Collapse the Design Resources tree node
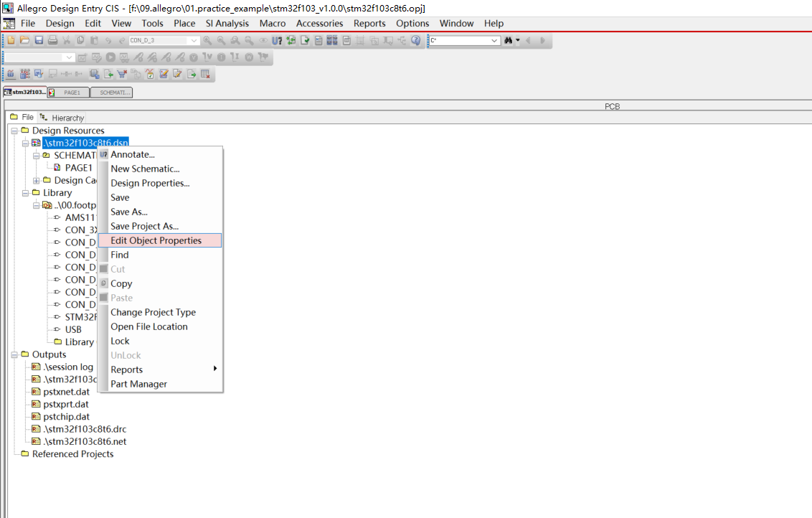Screen dimensions: 812x518 tap(14, 131)
